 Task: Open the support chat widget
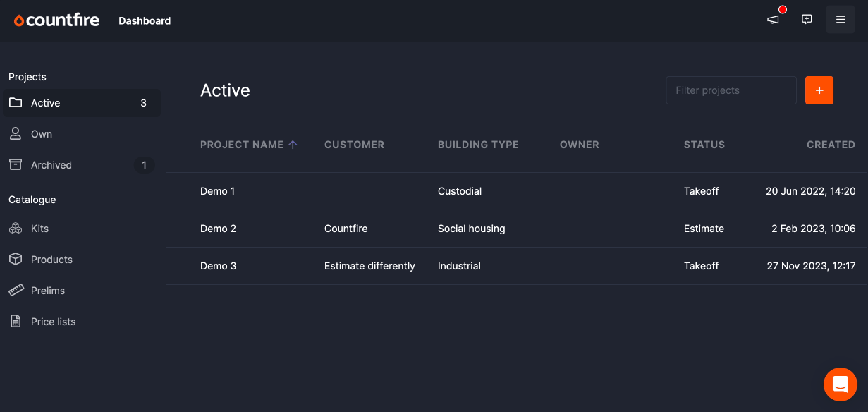[x=841, y=384]
